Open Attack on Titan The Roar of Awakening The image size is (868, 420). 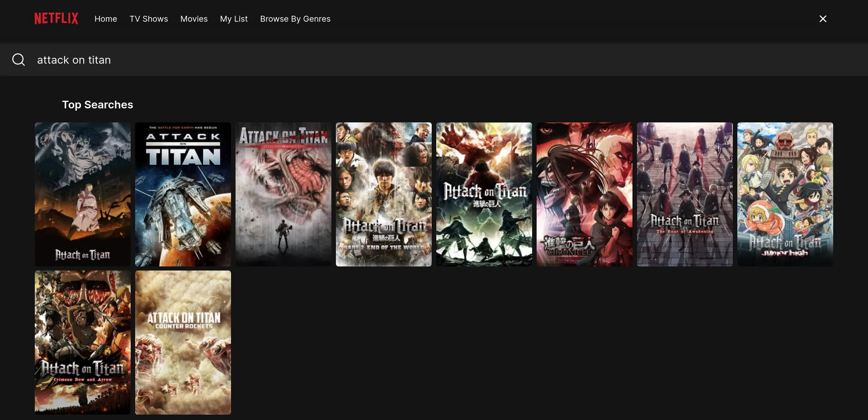coord(685,194)
